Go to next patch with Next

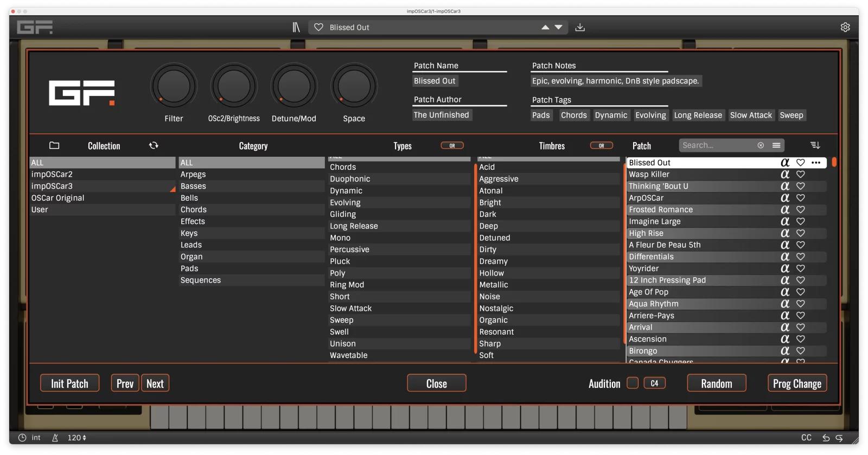click(x=155, y=383)
